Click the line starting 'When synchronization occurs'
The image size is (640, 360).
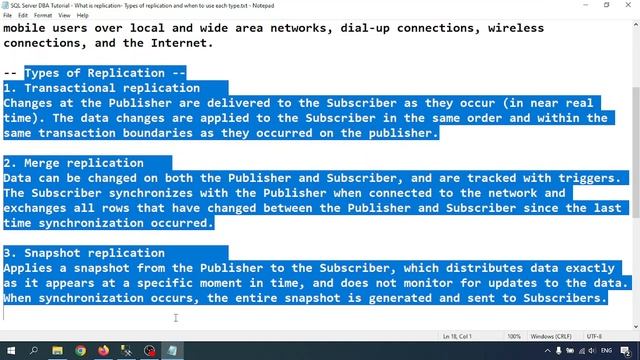click(305, 298)
